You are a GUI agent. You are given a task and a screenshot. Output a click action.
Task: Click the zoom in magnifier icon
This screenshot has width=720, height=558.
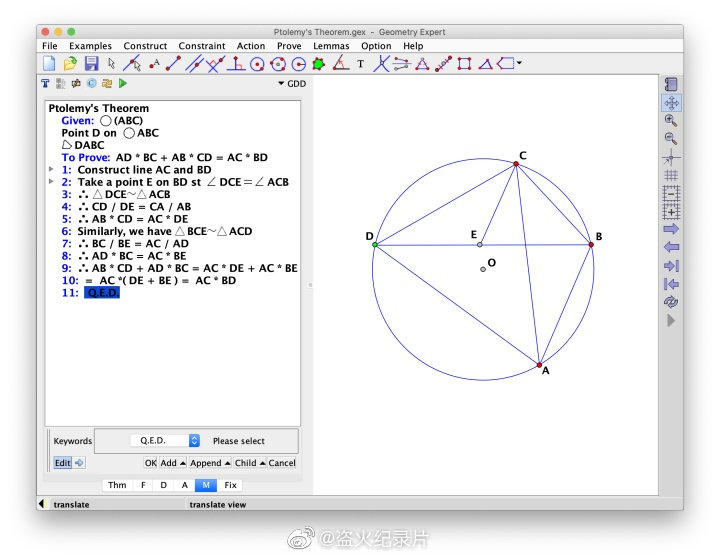click(x=671, y=121)
